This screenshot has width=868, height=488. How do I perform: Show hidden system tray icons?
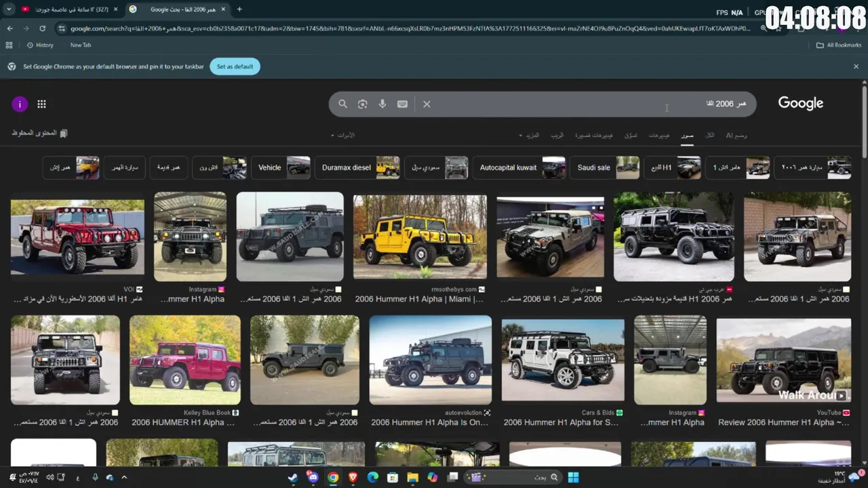click(123, 477)
